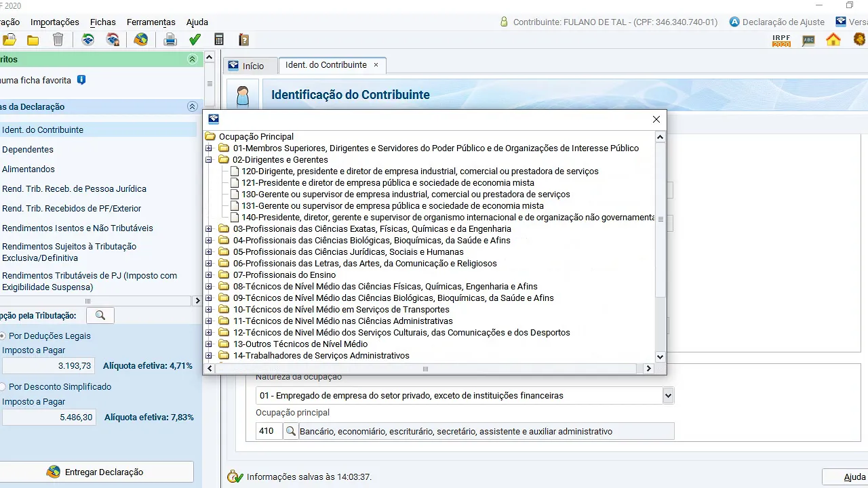Screen dimensions: 868x488
Task: Click the popup horizontal scrollbar thumb
Action: click(425, 369)
